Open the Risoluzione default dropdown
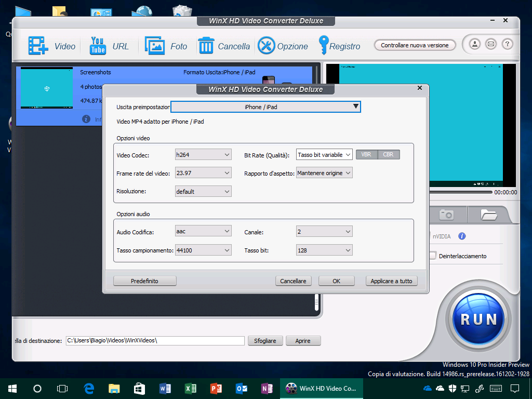532x399 pixels. coord(203,191)
